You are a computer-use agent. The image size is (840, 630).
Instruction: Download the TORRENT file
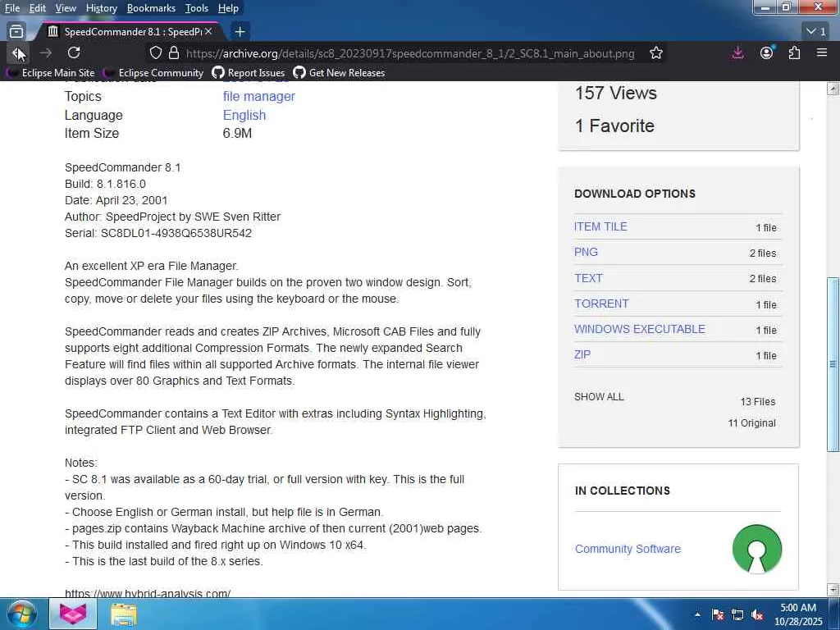pyautogui.click(x=601, y=304)
